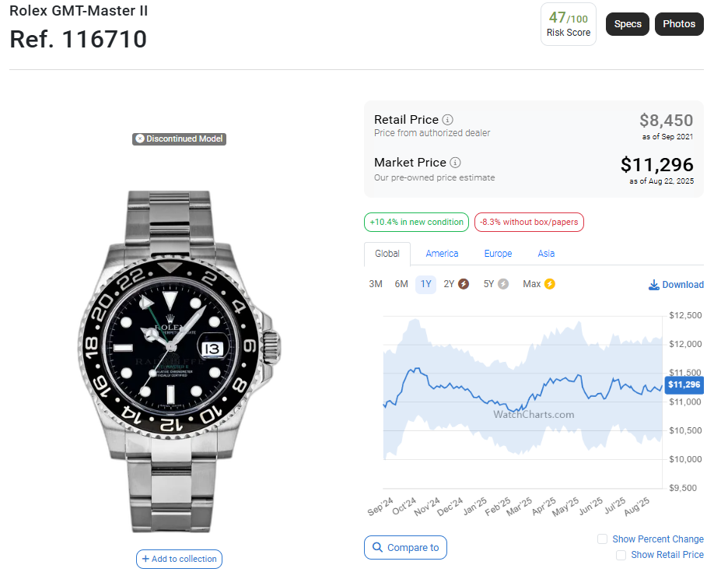Click the blue $11,296 price marker
Image resolution: width=728 pixels, height=572 pixels.
point(684,384)
